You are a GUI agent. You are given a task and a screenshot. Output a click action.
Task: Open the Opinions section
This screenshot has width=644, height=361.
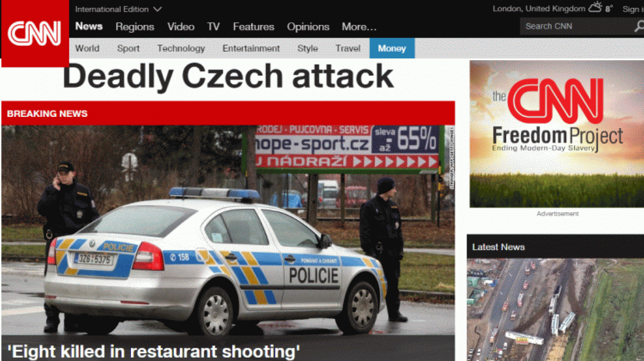tap(308, 27)
